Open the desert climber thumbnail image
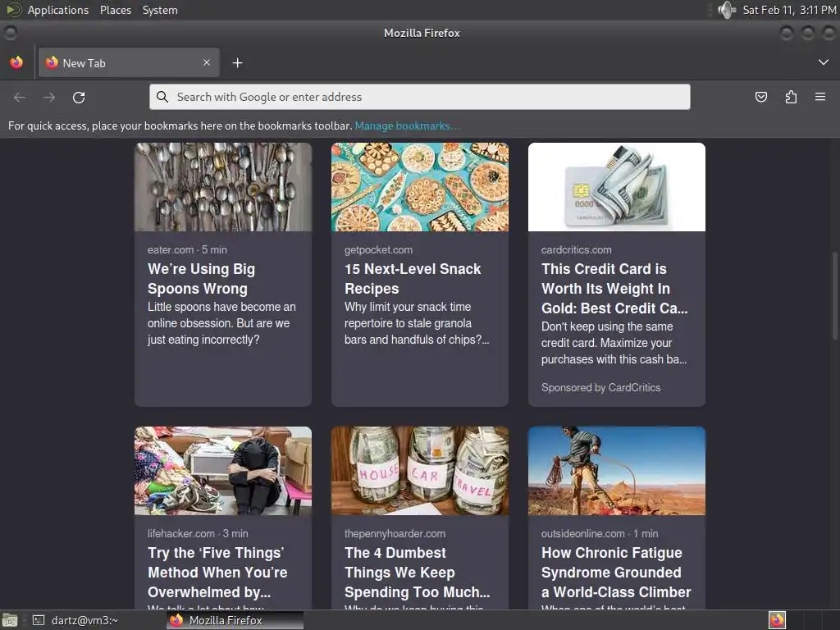The image size is (840, 630). click(617, 471)
